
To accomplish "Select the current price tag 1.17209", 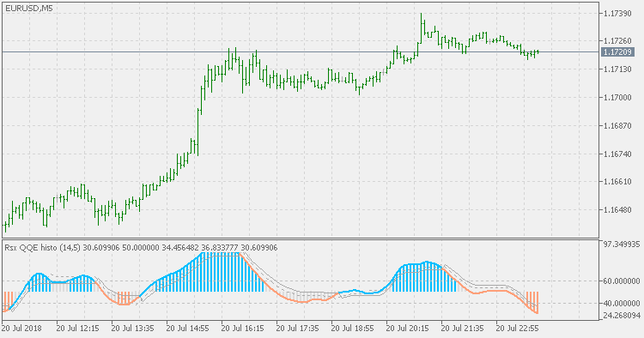I will [617, 52].
